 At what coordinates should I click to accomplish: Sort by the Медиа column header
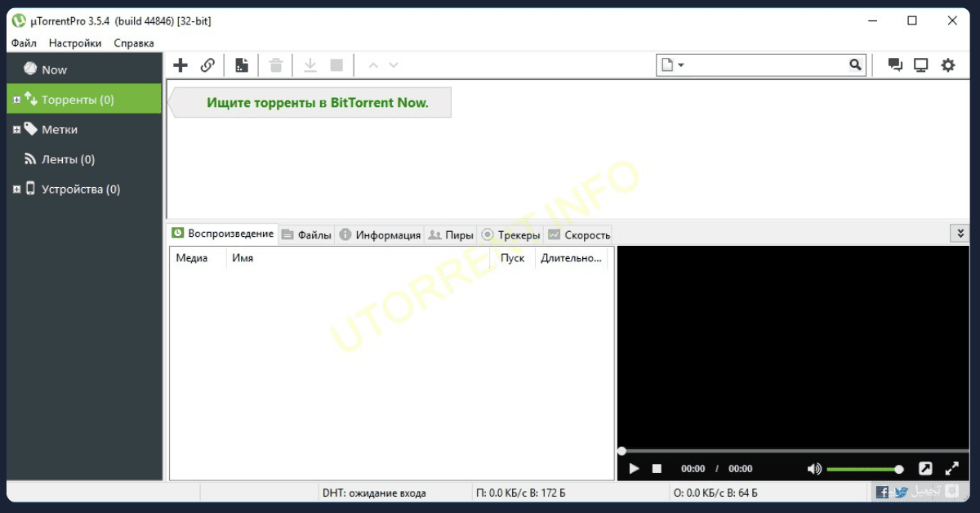(x=198, y=258)
